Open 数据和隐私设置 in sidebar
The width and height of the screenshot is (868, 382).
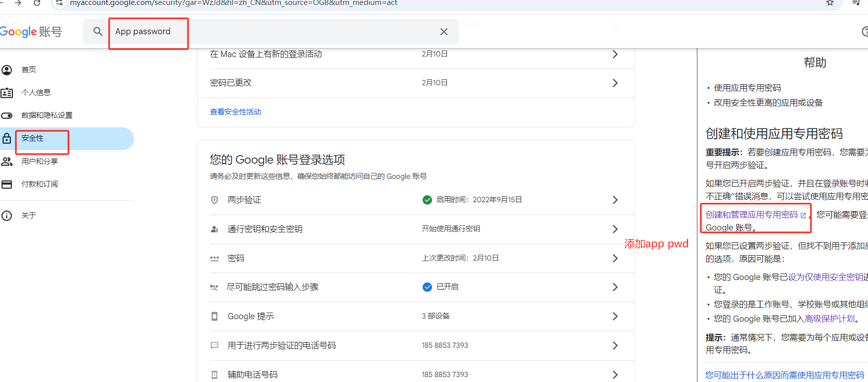point(47,115)
